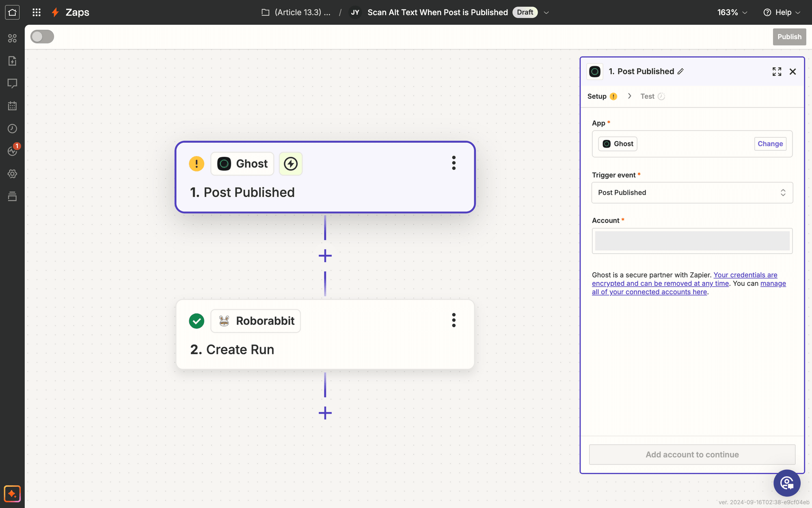Click the green checkmark on Roborabbit step

[197, 321]
